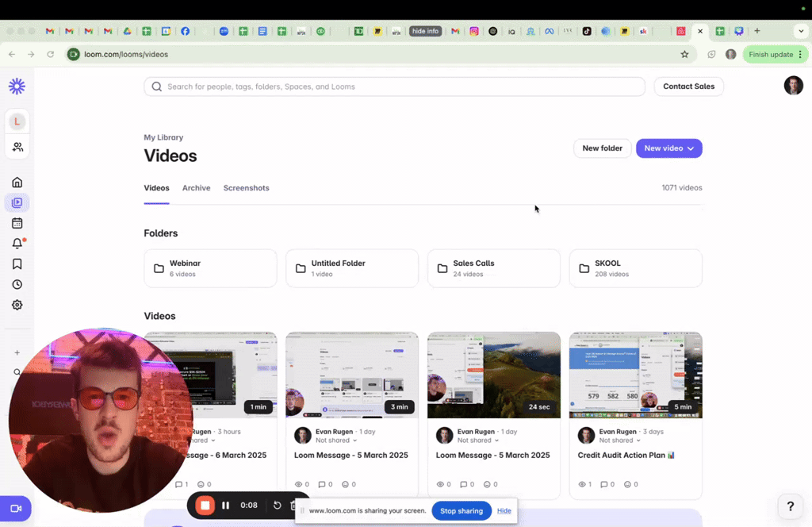Open the Settings gear icon in sidebar
The width and height of the screenshot is (812, 527).
(x=17, y=305)
